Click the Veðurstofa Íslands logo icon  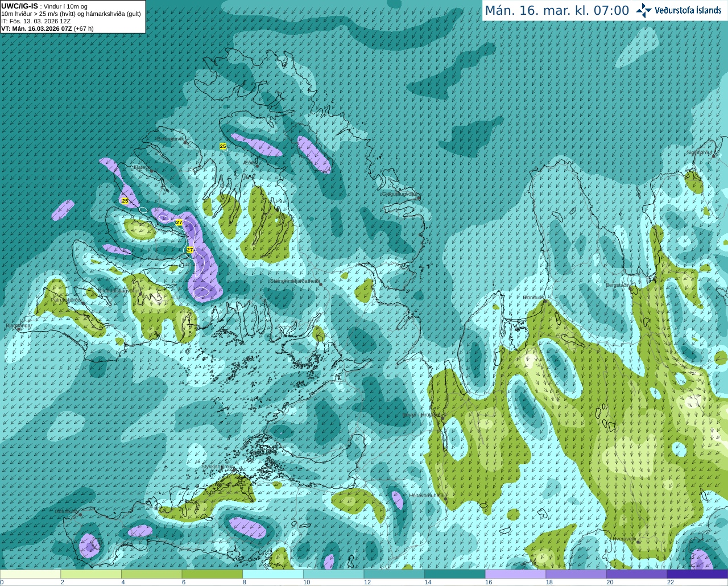[644, 10]
